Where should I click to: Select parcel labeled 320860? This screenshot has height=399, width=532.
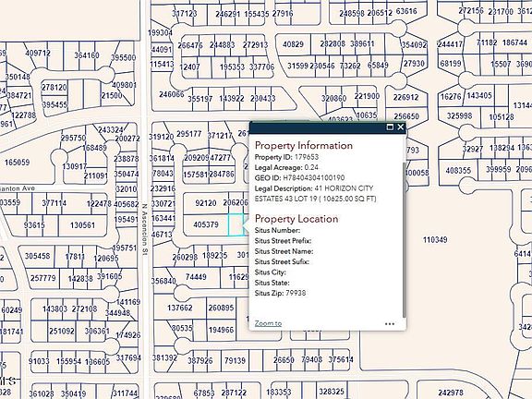click(333, 98)
